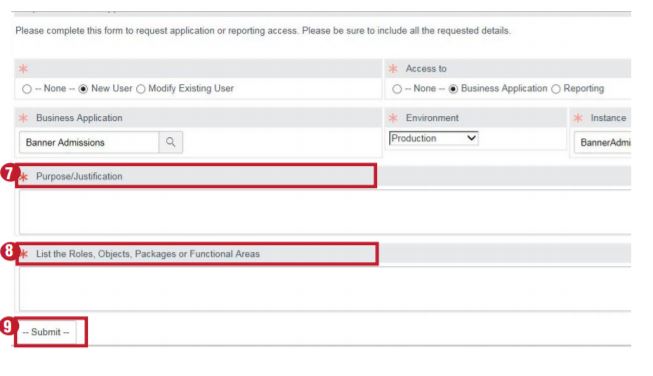This screenshot has height=376, width=653.
Task: Click the Roles, Objects, Packages text area
Action: pos(325,289)
